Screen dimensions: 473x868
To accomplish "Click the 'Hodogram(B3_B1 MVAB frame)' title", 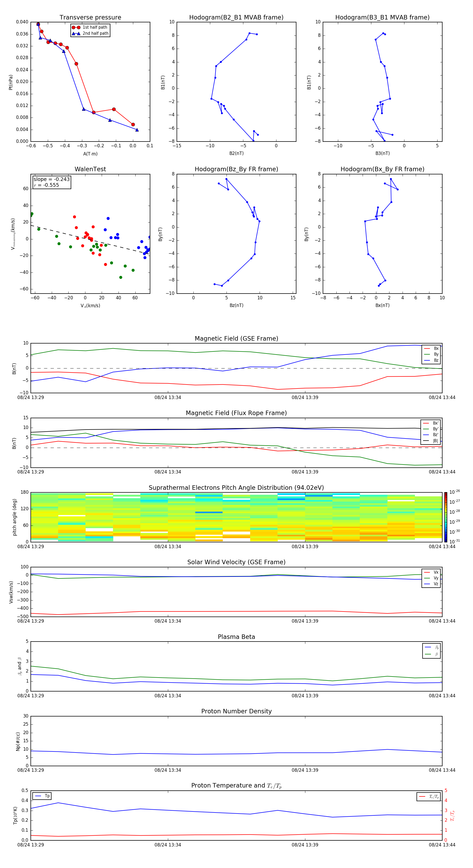I will pyautogui.click(x=382, y=18).
